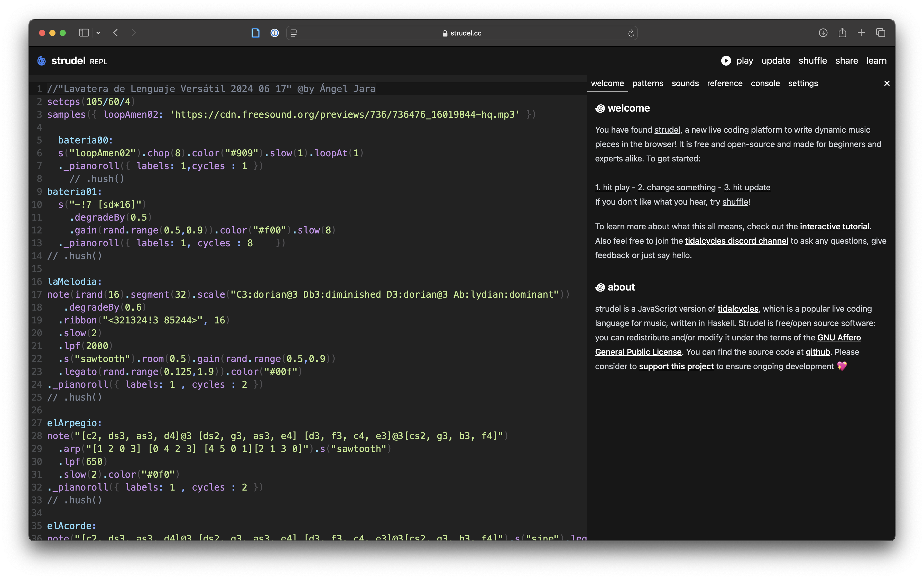Click the reader view icon in address bar
Image resolution: width=924 pixels, height=579 pixels.
(293, 33)
